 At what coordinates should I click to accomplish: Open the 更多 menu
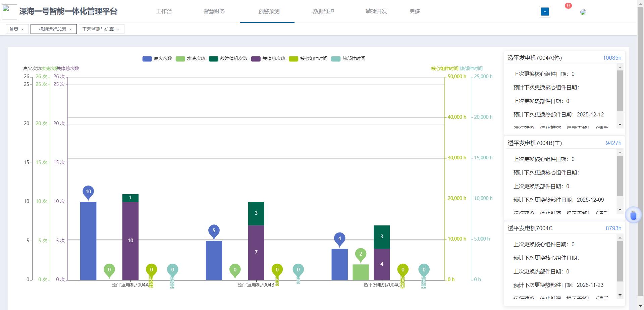click(415, 11)
